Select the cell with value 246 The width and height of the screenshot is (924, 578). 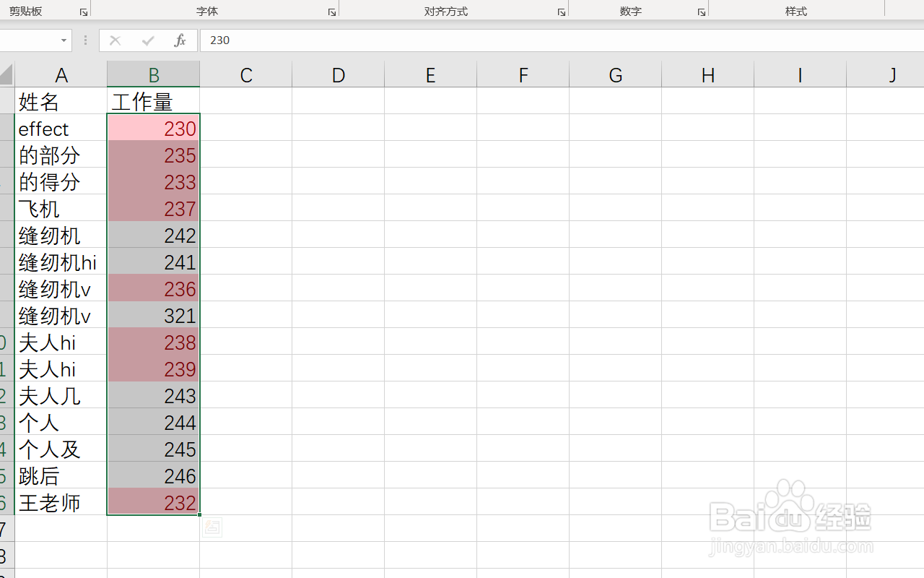[x=154, y=475]
